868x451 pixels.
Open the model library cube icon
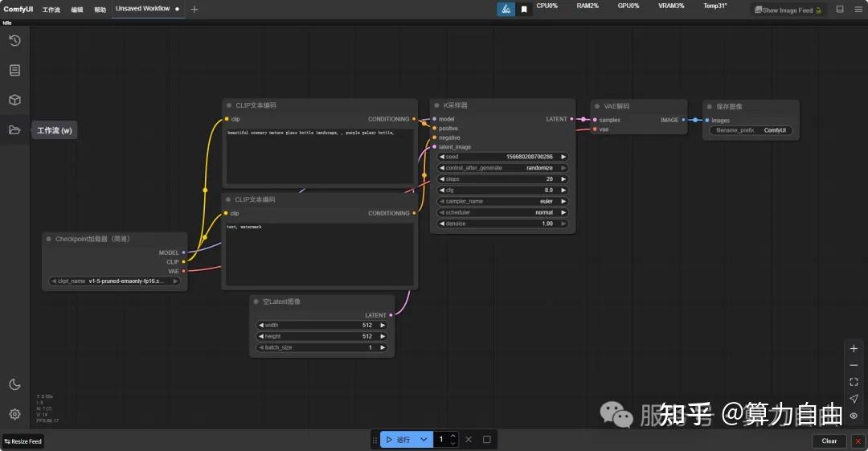tap(15, 100)
